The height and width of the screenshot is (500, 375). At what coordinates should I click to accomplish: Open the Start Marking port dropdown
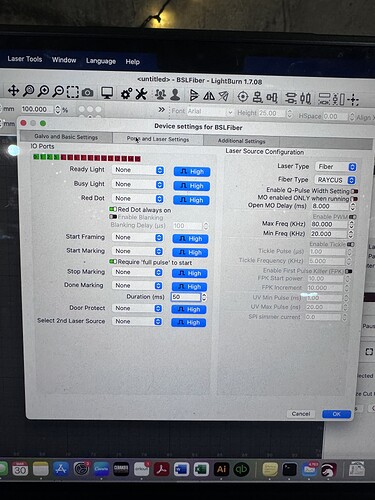tap(138, 251)
